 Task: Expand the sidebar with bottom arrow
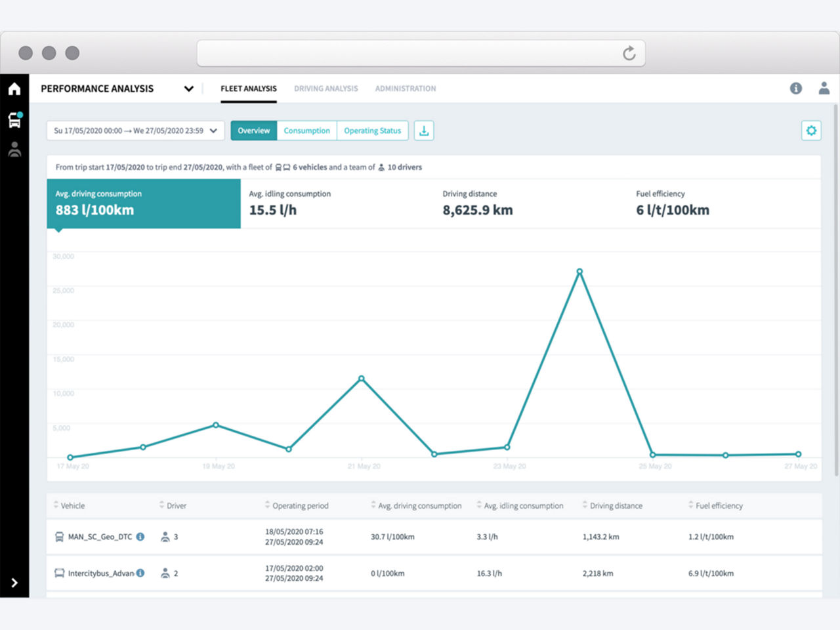pyautogui.click(x=14, y=583)
